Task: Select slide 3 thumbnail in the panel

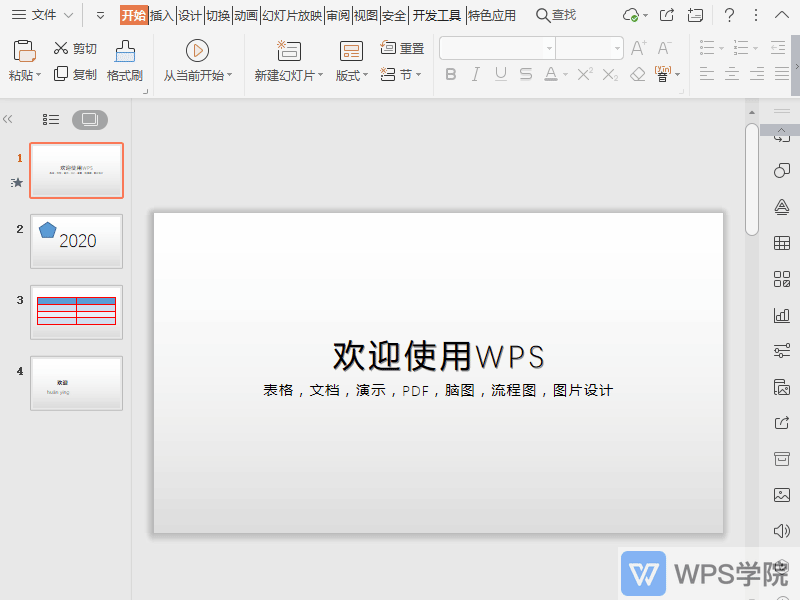Action: coord(76,312)
